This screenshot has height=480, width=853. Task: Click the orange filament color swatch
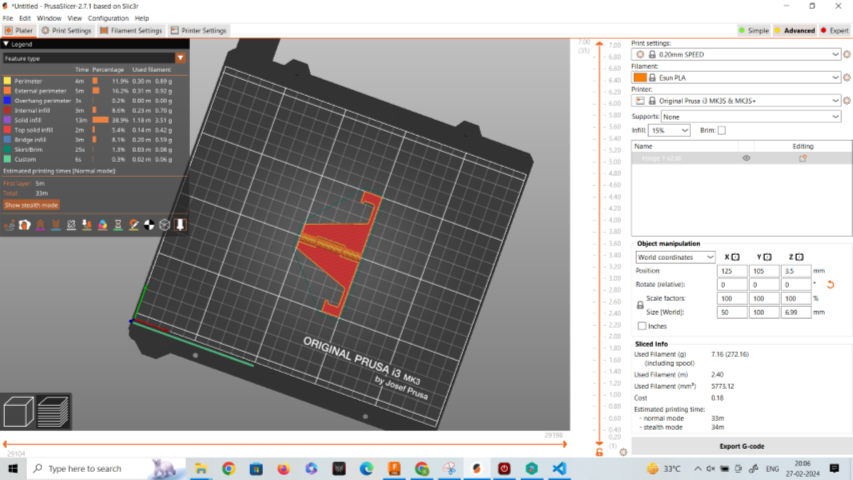[x=640, y=78]
